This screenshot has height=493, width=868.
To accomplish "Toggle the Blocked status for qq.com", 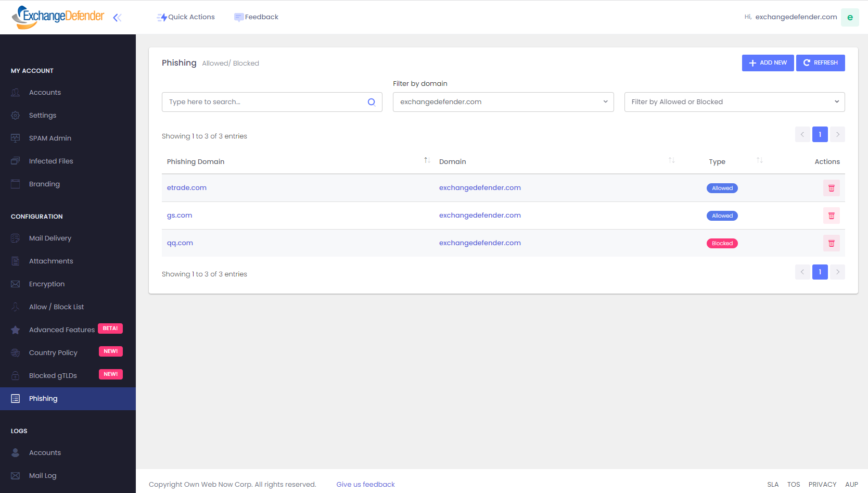I will pos(722,243).
